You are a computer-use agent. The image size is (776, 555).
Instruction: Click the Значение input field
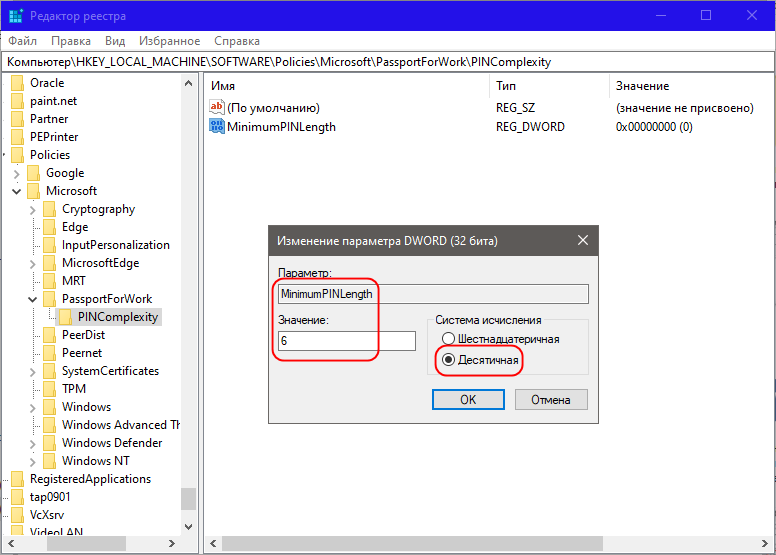click(x=346, y=341)
